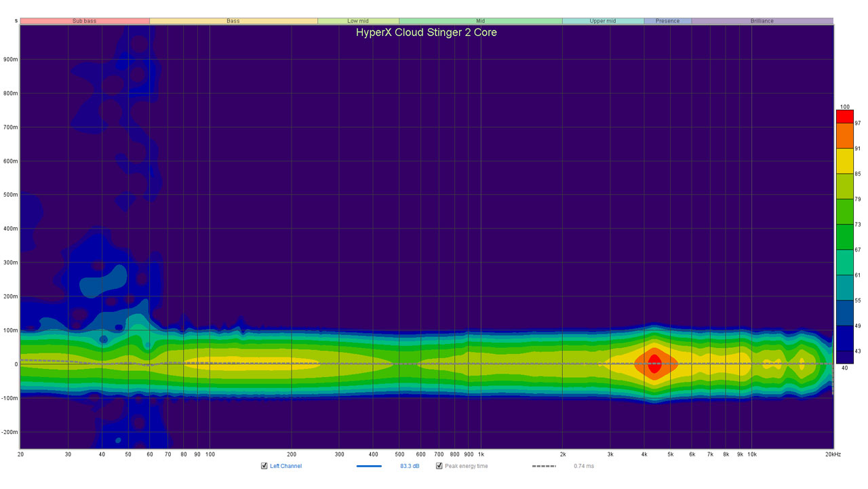Click the 20kHz frequency axis label
Screen dimensions: 868x489
pyautogui.click(x=833, y=454)
